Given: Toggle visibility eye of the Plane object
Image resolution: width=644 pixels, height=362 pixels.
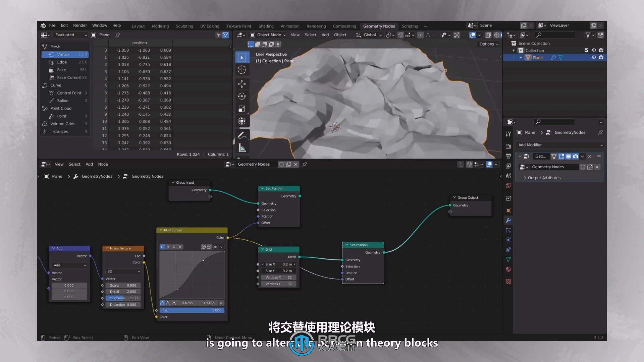Looking at the screenshot, I should click(x=594, y=57).
